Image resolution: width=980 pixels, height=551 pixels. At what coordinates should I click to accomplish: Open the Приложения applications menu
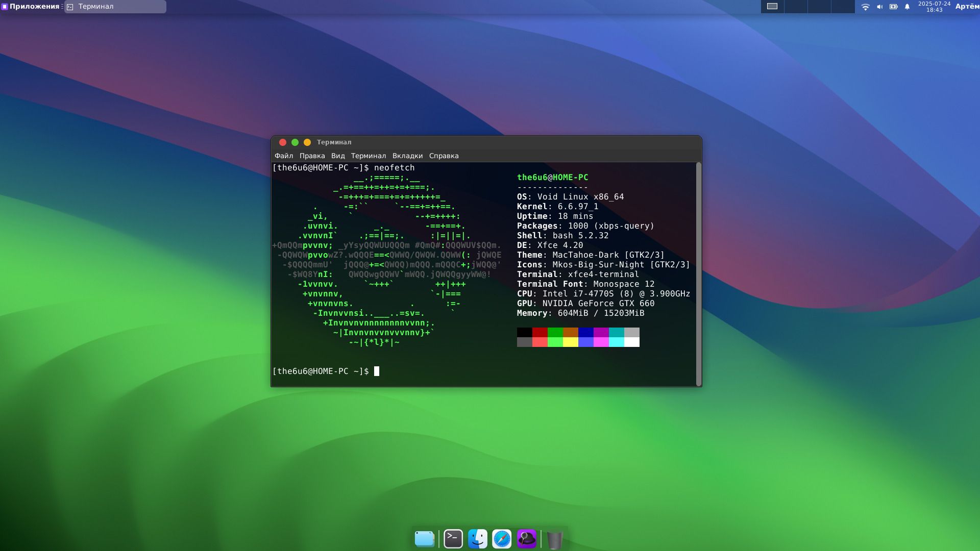(x=31, y=7)
